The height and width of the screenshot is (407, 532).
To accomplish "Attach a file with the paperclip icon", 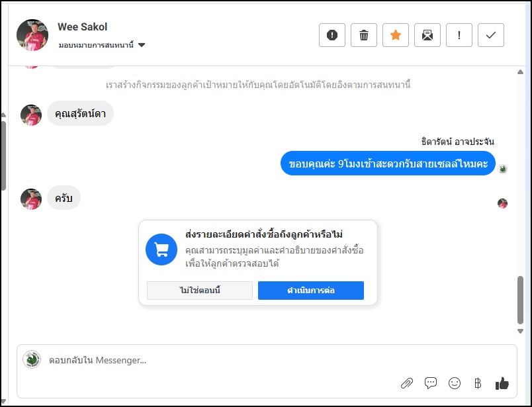I will coord(407,383).
